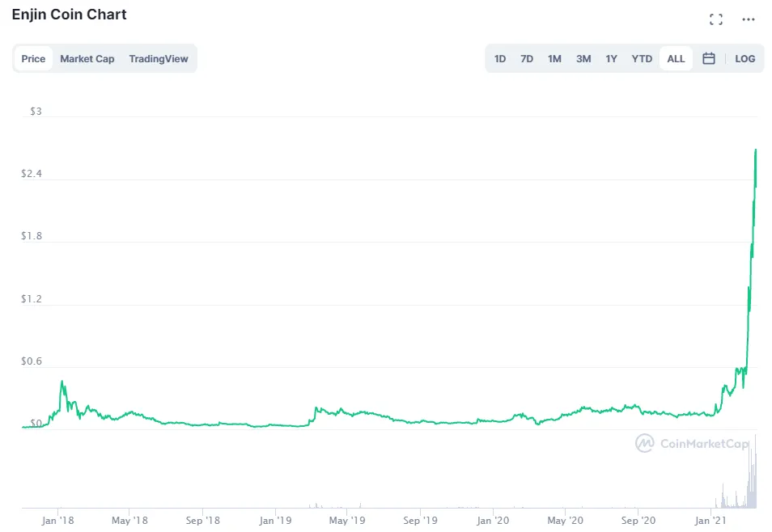Select the 1D time range
The height and width of the screenshot is (532, 772).
[x=500, y=58]
